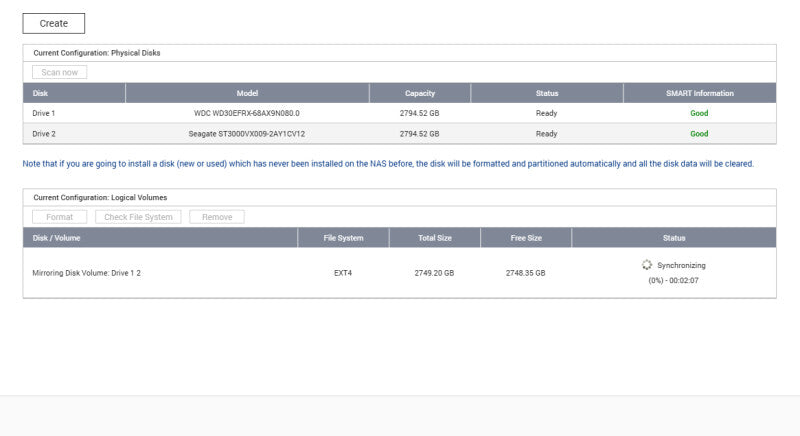
Task: Click the Ready status of Drive 2
Action: (x=546, y=134)
